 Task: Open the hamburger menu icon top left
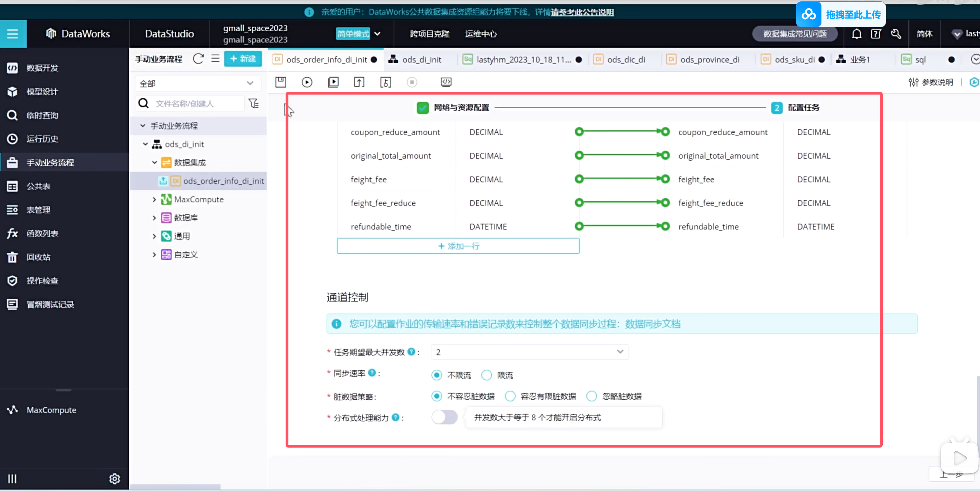13,34
